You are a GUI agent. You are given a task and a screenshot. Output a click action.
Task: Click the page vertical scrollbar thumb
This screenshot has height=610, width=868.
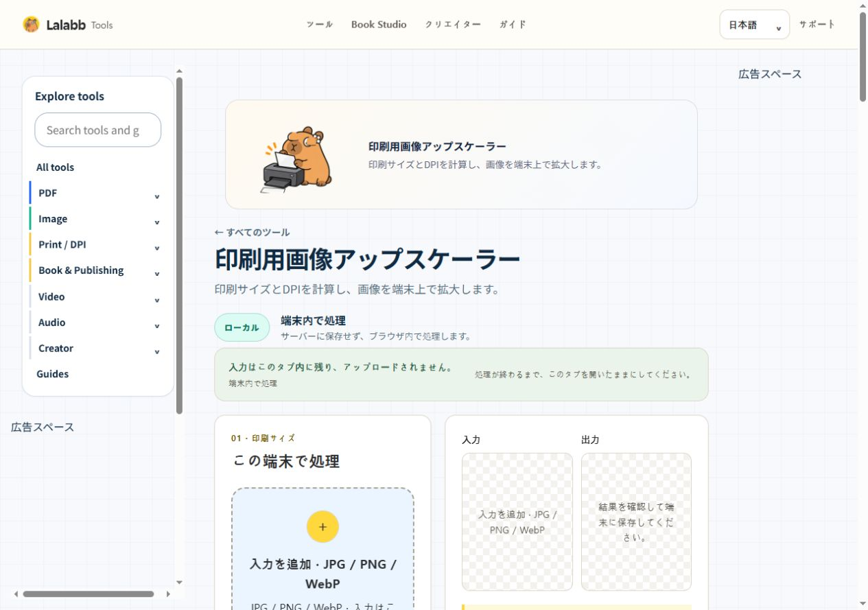click(863, 56)
